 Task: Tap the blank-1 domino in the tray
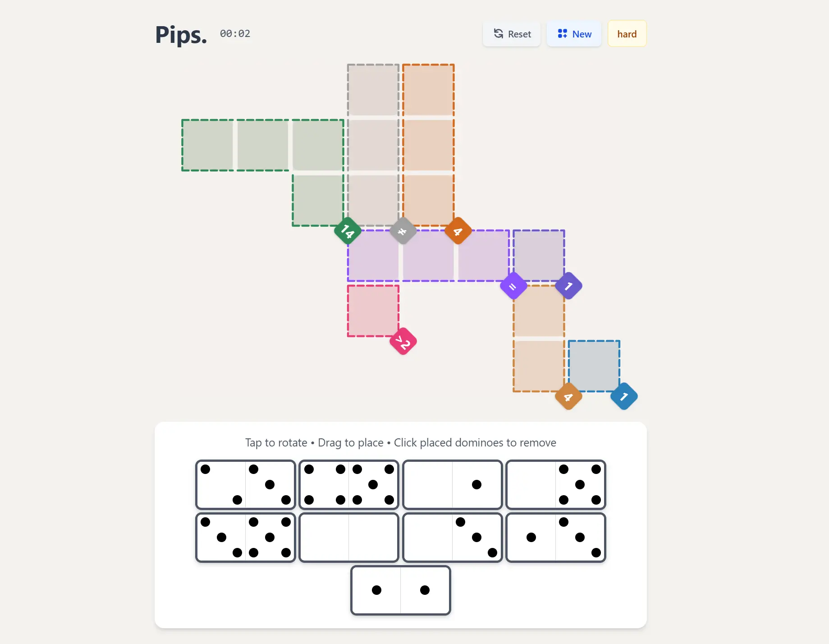tap(452, 485)
